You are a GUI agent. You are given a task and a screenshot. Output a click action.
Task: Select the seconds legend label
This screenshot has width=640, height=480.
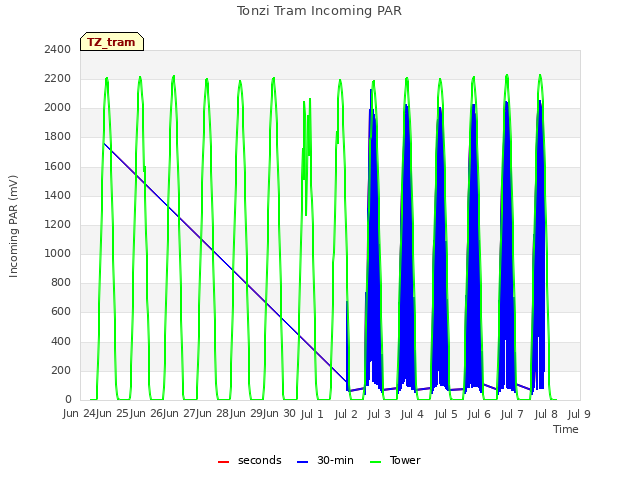tap(260, 460)
